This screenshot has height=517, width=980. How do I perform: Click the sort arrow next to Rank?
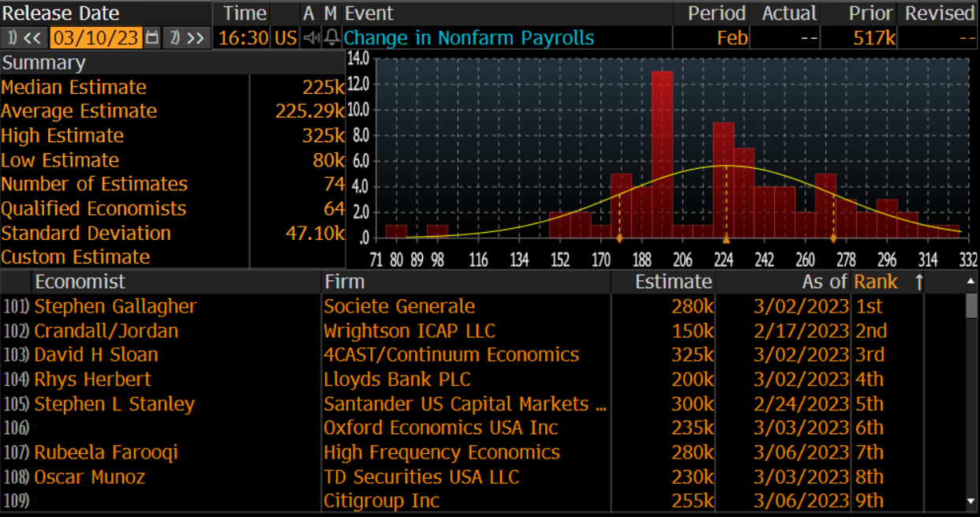[918, 282]
